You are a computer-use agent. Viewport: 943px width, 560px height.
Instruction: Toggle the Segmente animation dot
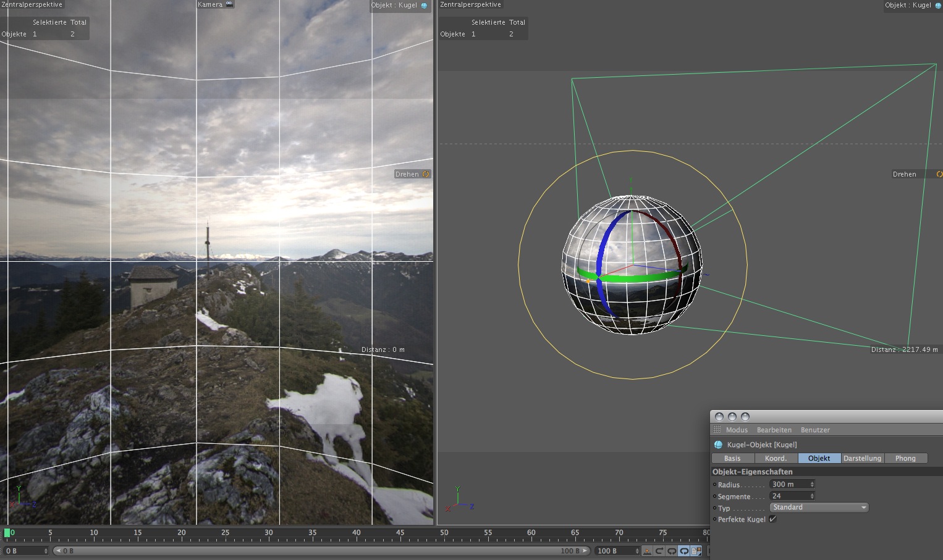714,496
